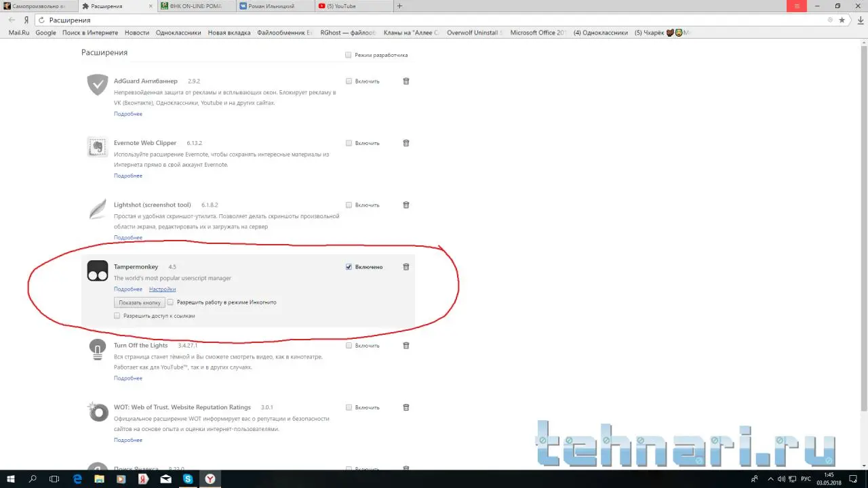Open Yandex Browser main menu button
The image size is (868, 488).
coord(796,6)
